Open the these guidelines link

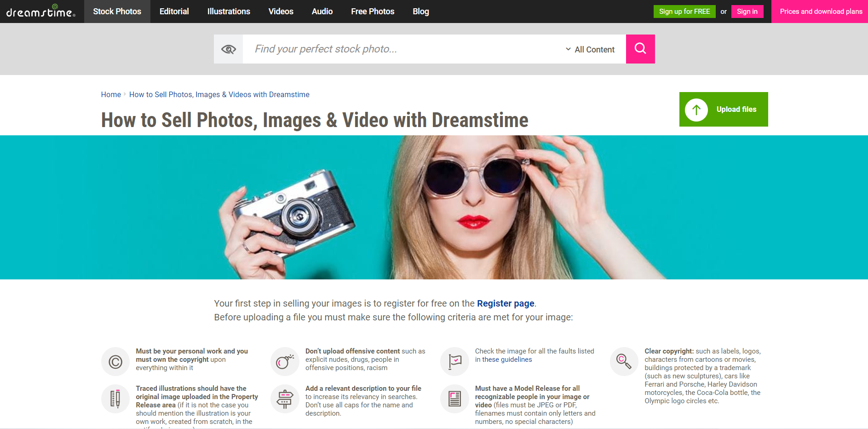[507, 359]
